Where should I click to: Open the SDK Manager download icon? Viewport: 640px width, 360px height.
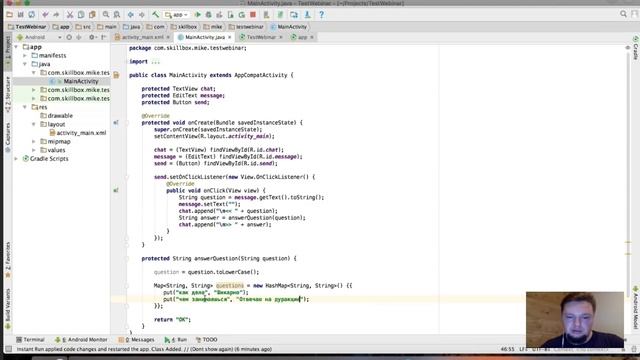[x=307, y=15]
